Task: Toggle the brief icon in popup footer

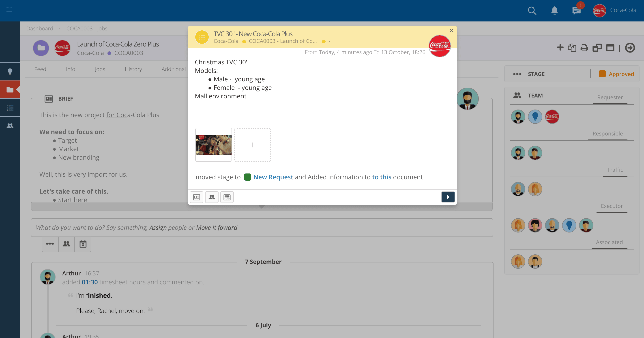Action: [197, 197]
